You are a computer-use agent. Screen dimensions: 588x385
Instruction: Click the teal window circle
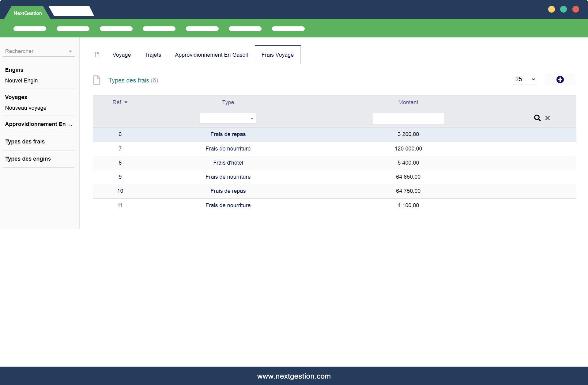click(x=563, y=9)
